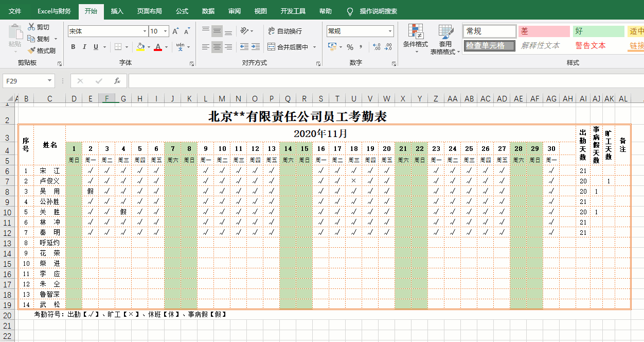Toggle Underline formatting
The height and width of the screenshot is (342, 644).
click(x=96, y=47)
